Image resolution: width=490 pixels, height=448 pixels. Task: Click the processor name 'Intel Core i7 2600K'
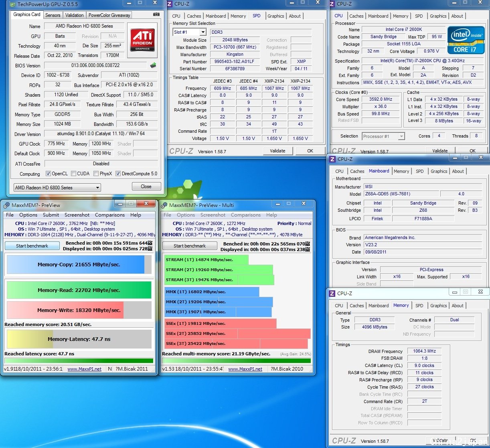tap(404, 29)
